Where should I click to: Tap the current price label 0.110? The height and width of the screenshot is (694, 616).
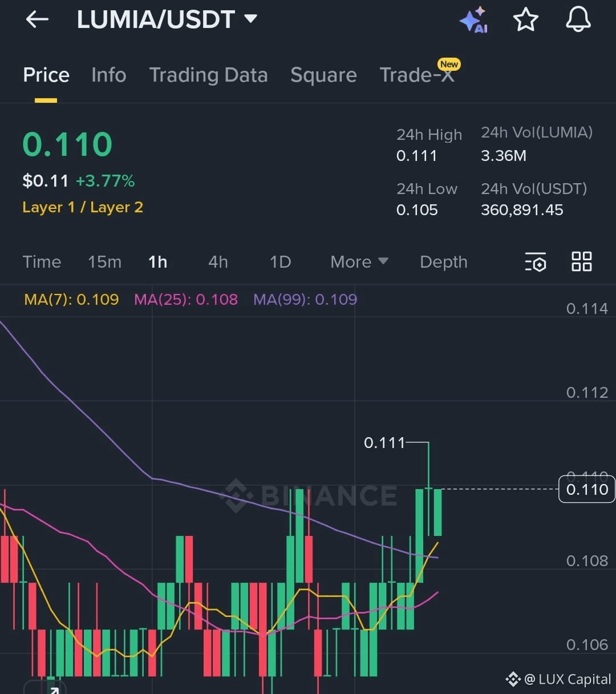586,489
